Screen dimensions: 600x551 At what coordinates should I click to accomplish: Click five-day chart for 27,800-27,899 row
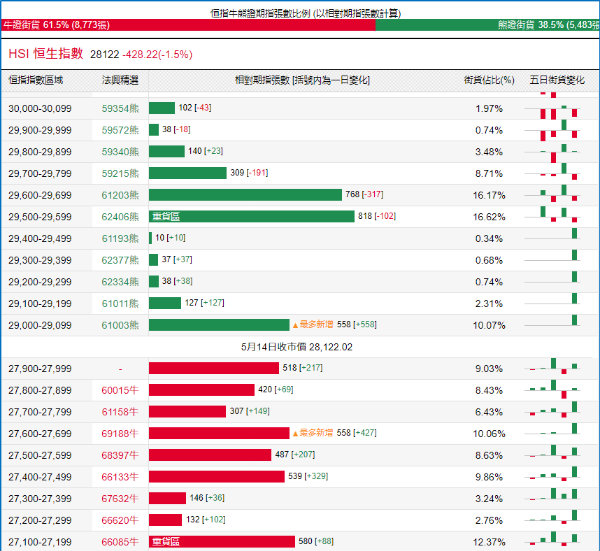click(553, 390)
